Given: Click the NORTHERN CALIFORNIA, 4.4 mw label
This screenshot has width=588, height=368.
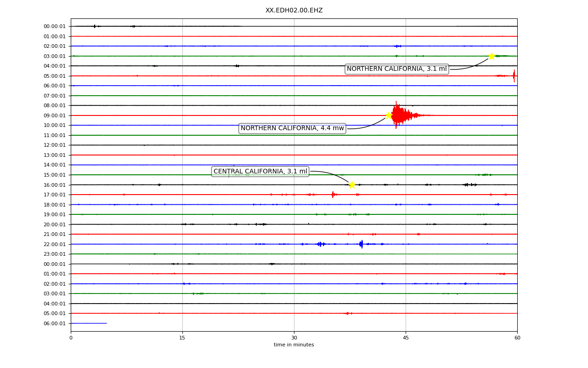Looking at the screenshot, I should pyautogui.click(x=292, y=128).
